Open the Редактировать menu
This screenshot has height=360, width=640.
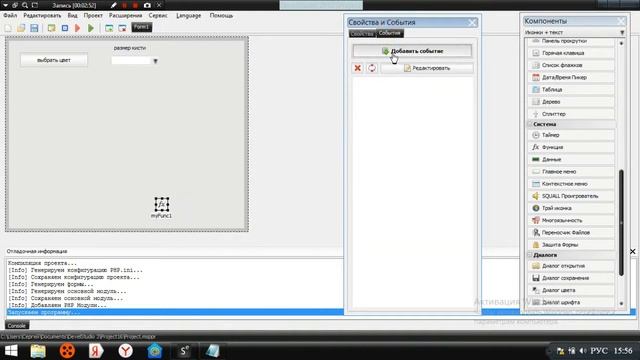pyautogui.click(x=42, y=16)
